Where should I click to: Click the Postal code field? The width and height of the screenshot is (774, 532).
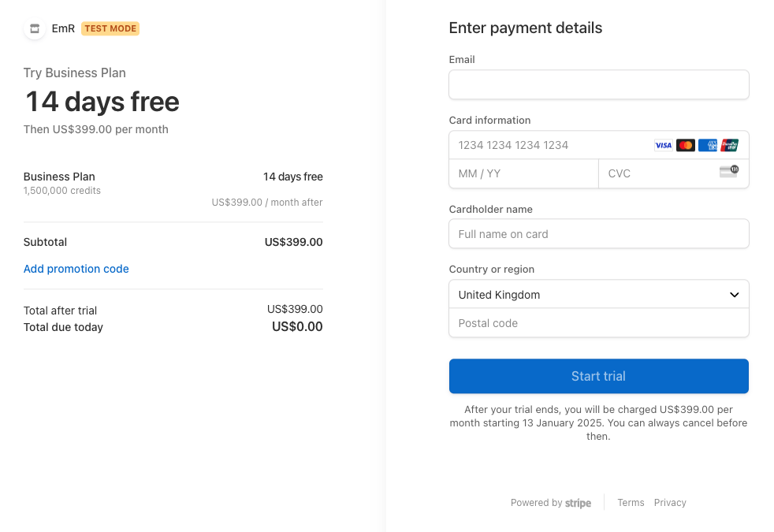click(x=598, y=323)
